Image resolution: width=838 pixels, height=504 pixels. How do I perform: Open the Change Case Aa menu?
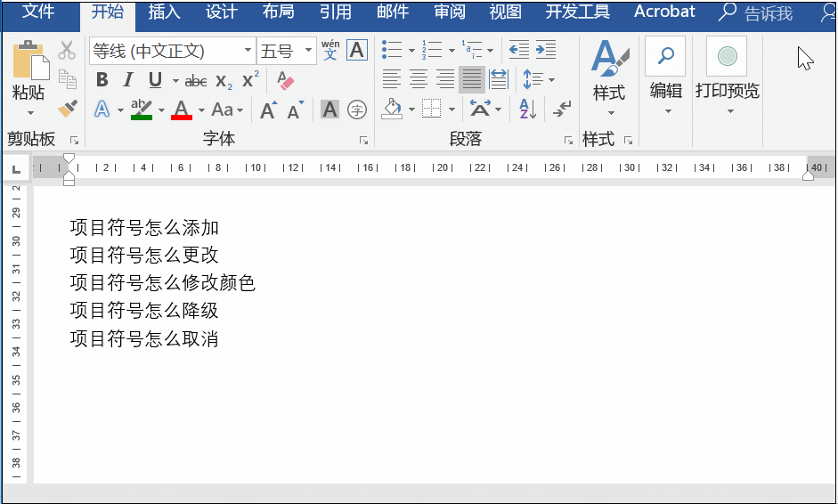[227, 110]
